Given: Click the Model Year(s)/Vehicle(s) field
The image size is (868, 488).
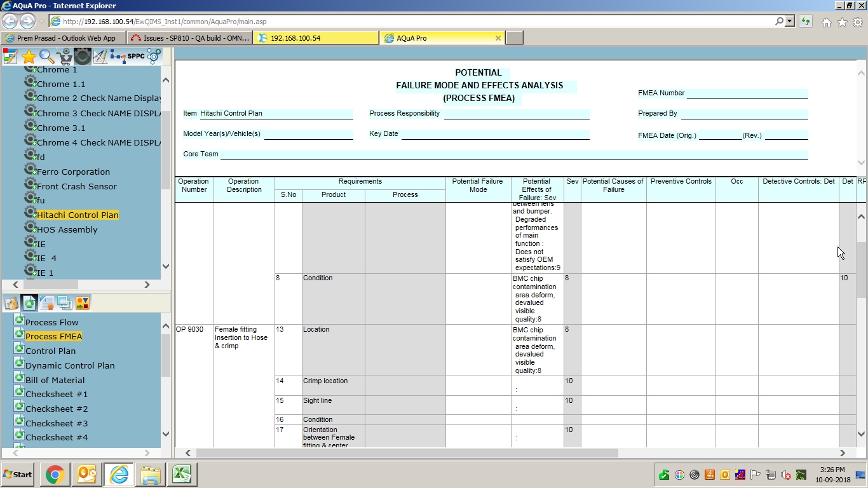Looking at the screenshot, I should pyautogui.click(x=308, y=134).
